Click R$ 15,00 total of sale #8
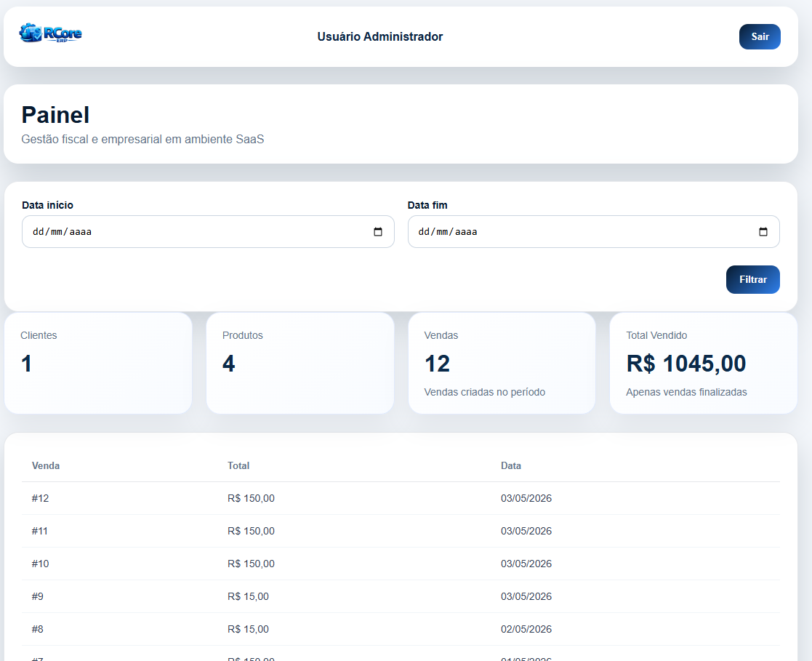Viewport: 812px width, 661px height. (248, 629)
